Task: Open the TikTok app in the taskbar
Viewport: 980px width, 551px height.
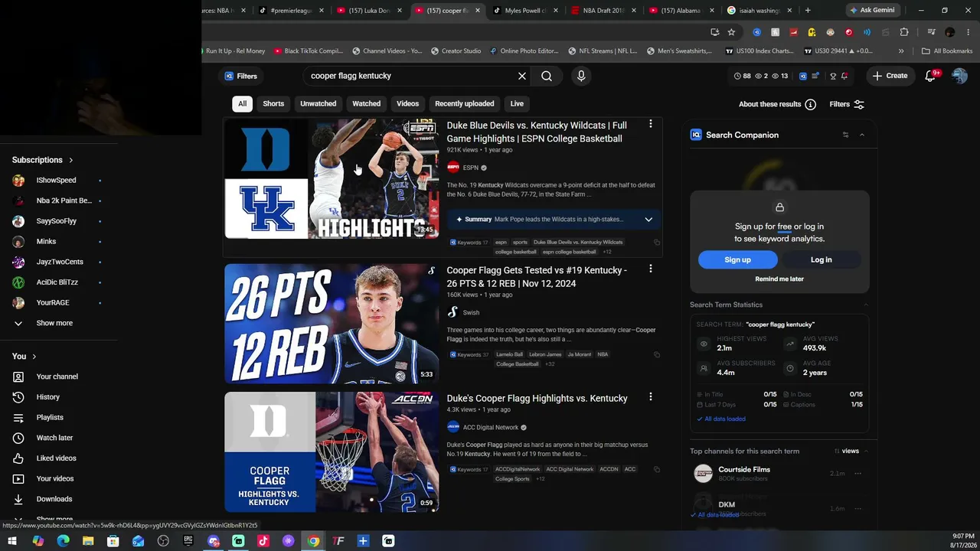Action: (x=263, y=541)
